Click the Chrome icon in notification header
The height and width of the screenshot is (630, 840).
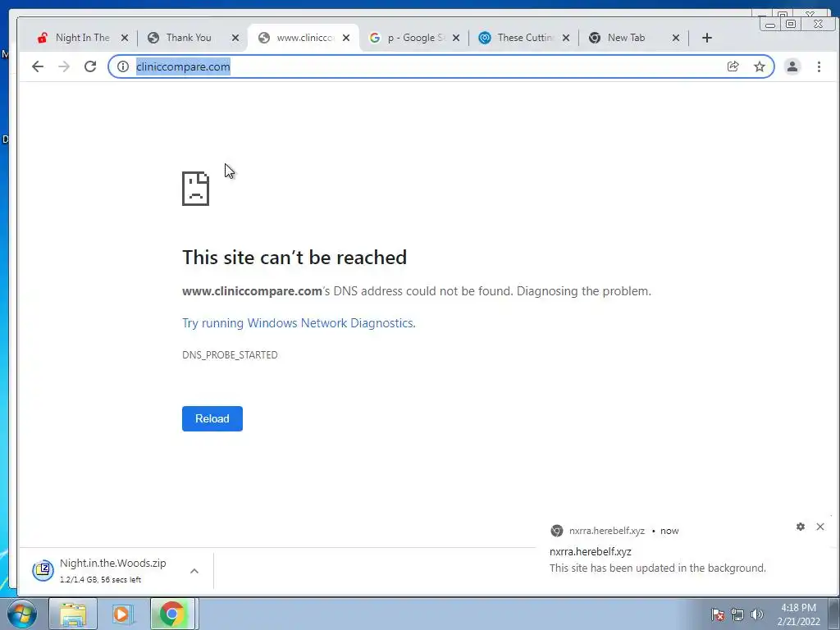(x=557, y=531)
